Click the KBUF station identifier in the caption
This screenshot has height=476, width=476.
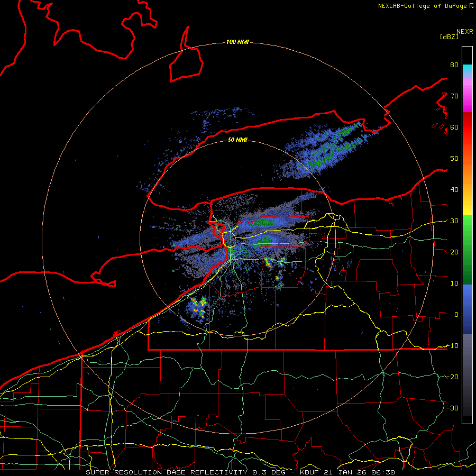pyautogui.click(x=309, y=472)
